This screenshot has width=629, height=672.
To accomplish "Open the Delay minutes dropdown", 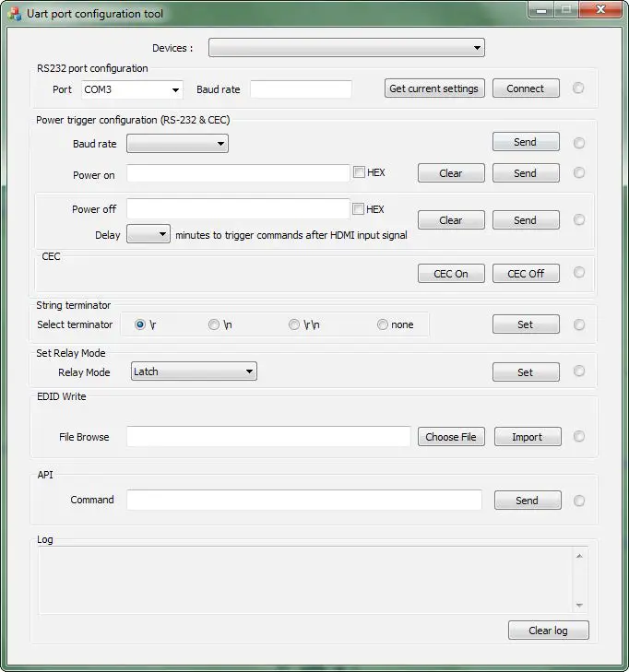I will (x=148, y=234).
